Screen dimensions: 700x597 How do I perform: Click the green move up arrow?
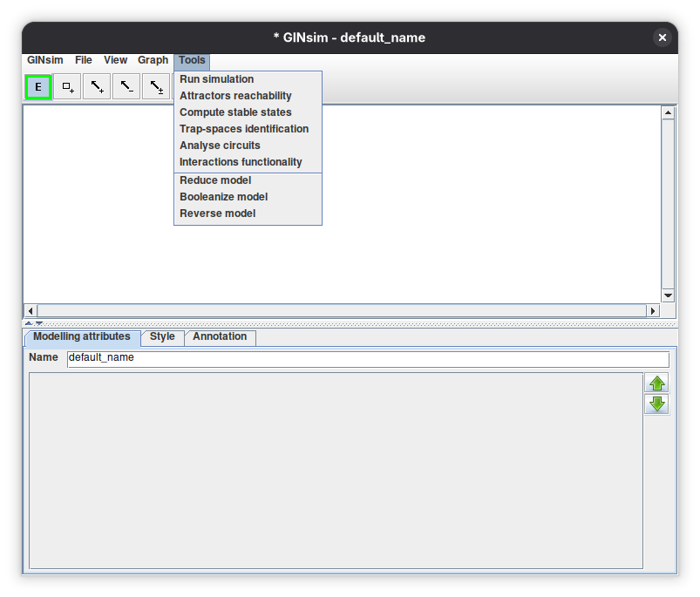click(x=656, y=383)
